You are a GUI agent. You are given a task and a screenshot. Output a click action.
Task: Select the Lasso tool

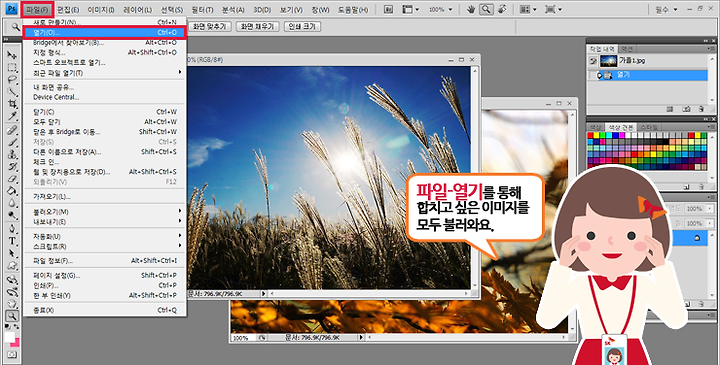(x=12, y=79)
